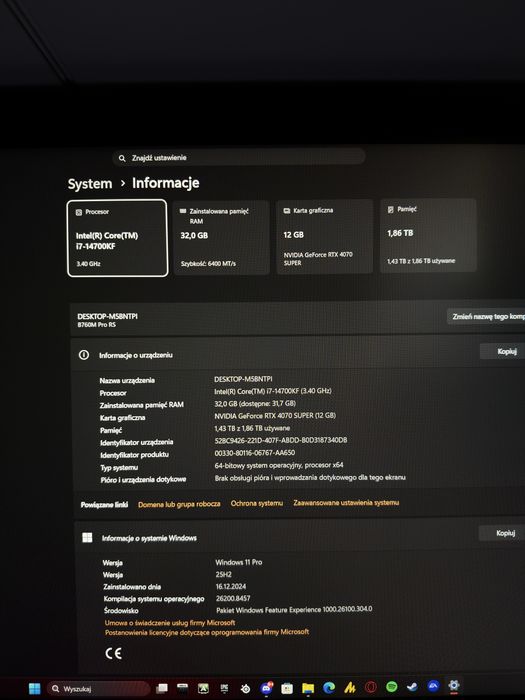Click Zmień nazwę tego komputera button
This screenshot has height=700, width=525.
click(x=486, y=316)
